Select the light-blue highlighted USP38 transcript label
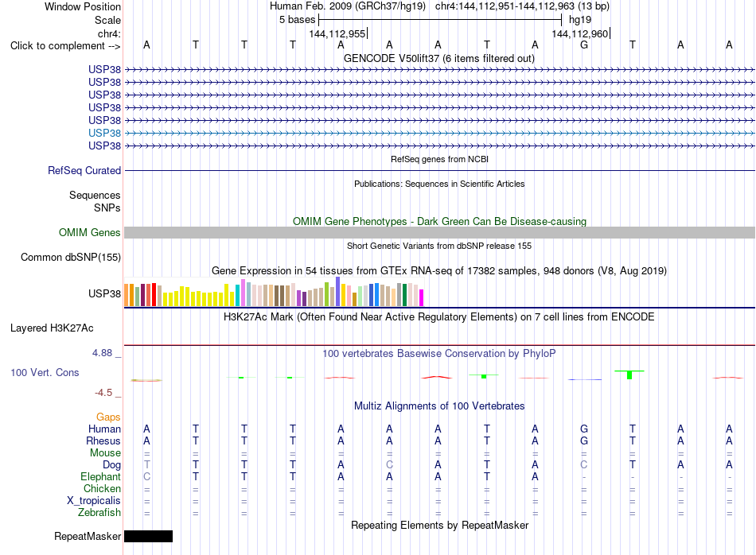The height and width of the screenshot is (555, 756). 104,133
